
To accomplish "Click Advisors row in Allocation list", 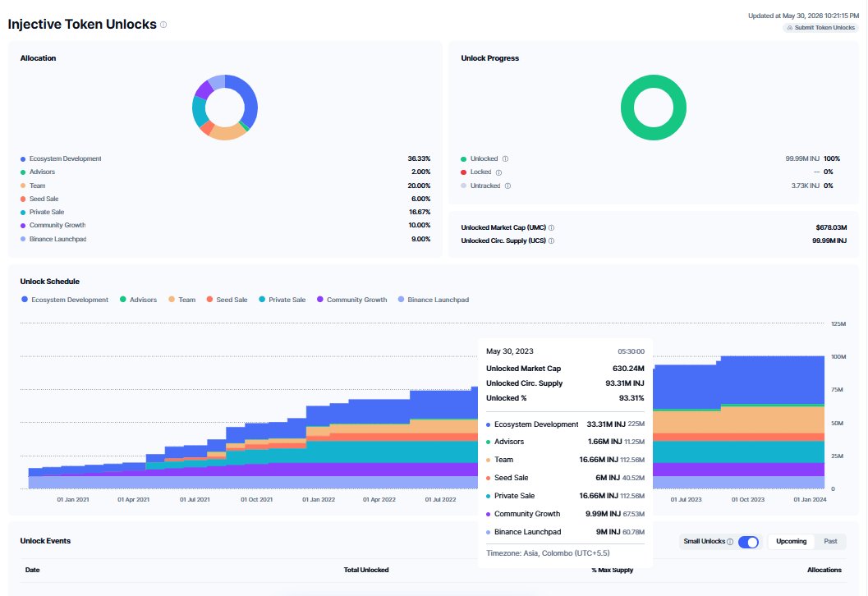I will coord(225,172).
